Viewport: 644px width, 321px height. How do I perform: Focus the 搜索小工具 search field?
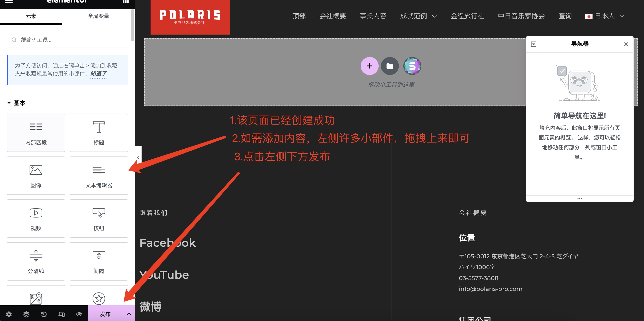tap(67, 40)
